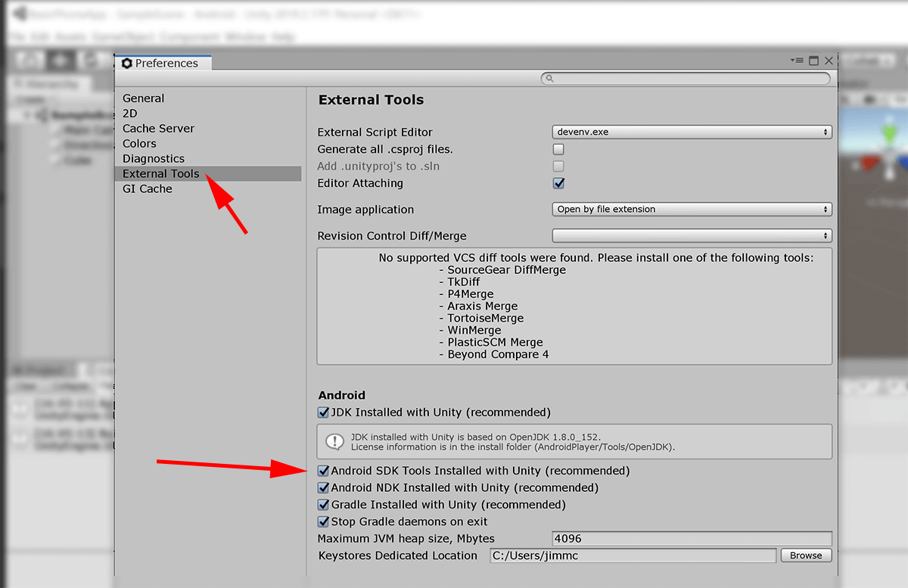908x588 pixels.
Task: Click the magnifier icon in search box
Action: [x=550, y=78]
